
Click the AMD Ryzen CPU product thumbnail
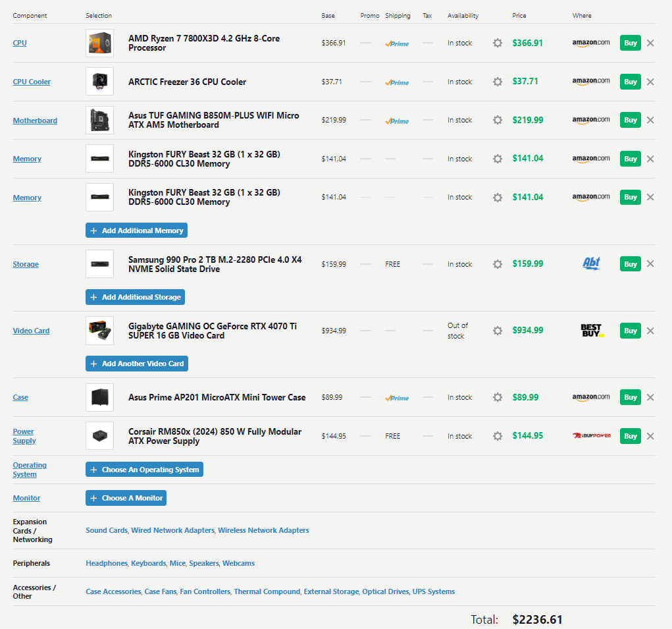tap(99, 43)
